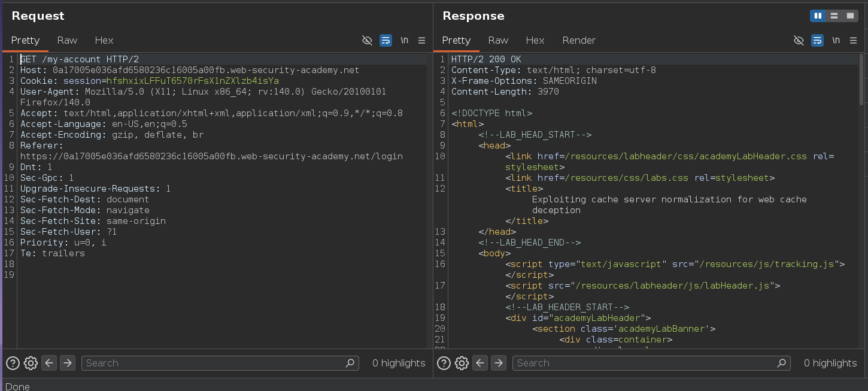Viewport: 868px width, 391px height.
Task: Click the User-Agent header line
Action: point(204,97)
